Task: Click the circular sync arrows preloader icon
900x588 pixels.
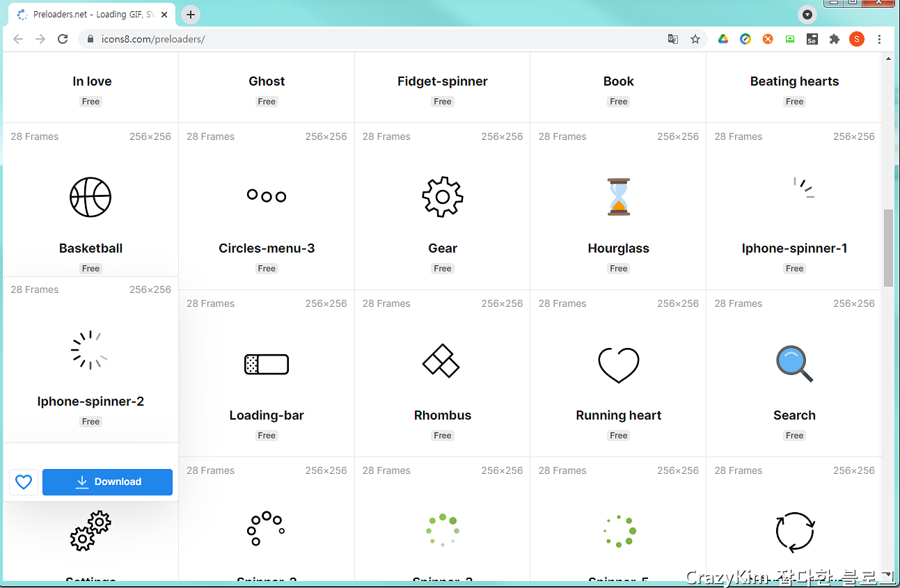Action: (x=795, y=531)
